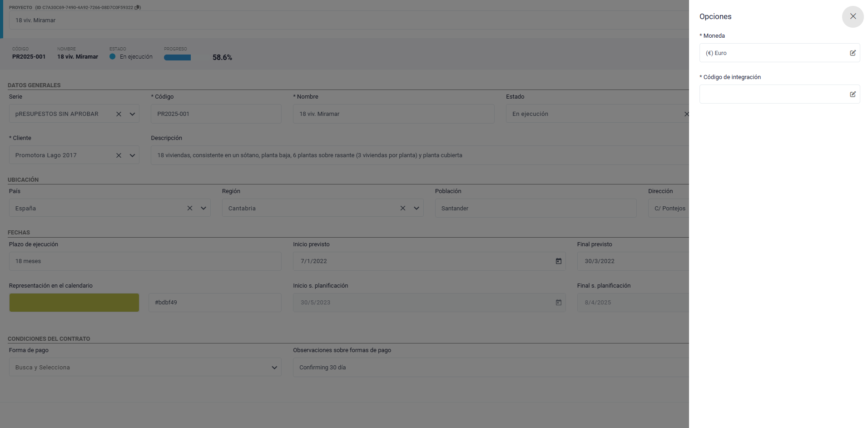Image resolution: width=868 pixels, height=428 pixels.
Task: Click the hex color #bdbf49 input field
Action: [215, 303]
